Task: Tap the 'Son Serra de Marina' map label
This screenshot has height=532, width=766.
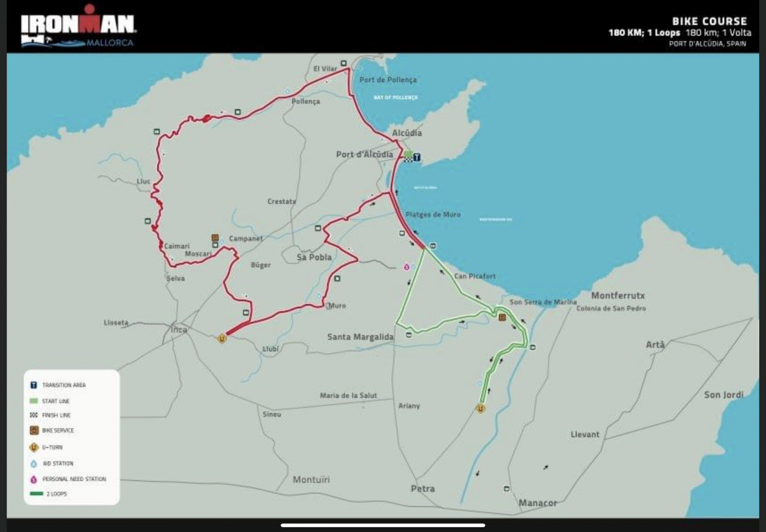Action: (543, 302)
